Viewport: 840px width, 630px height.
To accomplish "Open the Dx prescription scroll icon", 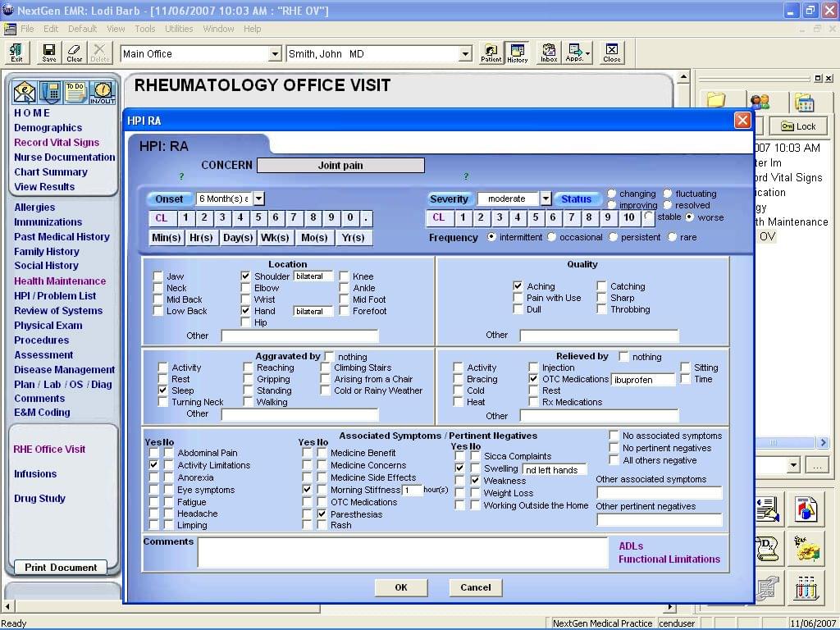I will 769,548.
